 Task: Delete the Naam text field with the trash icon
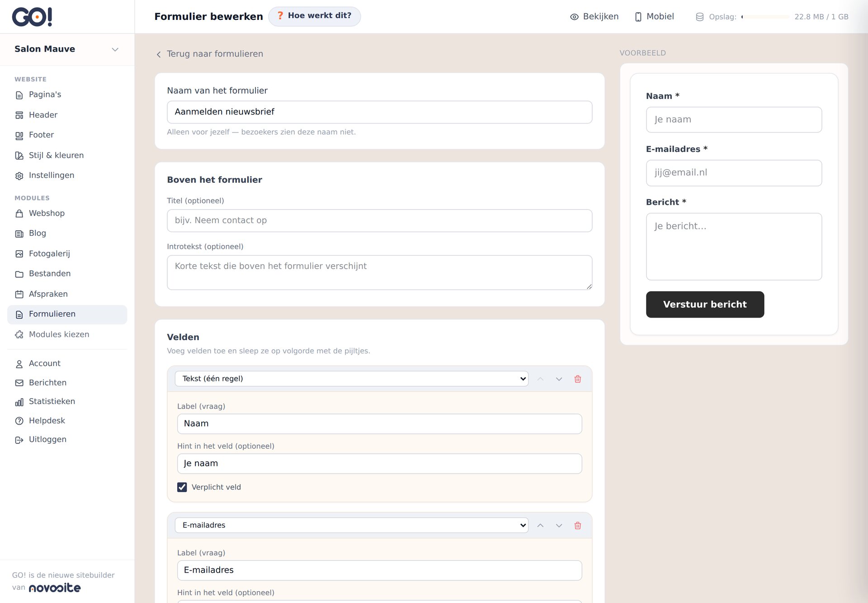tap(577, 379)
